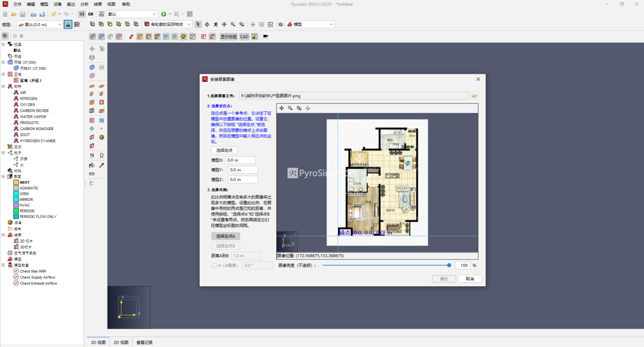Confirm the dialog with the 确定 button

(443, 279)
